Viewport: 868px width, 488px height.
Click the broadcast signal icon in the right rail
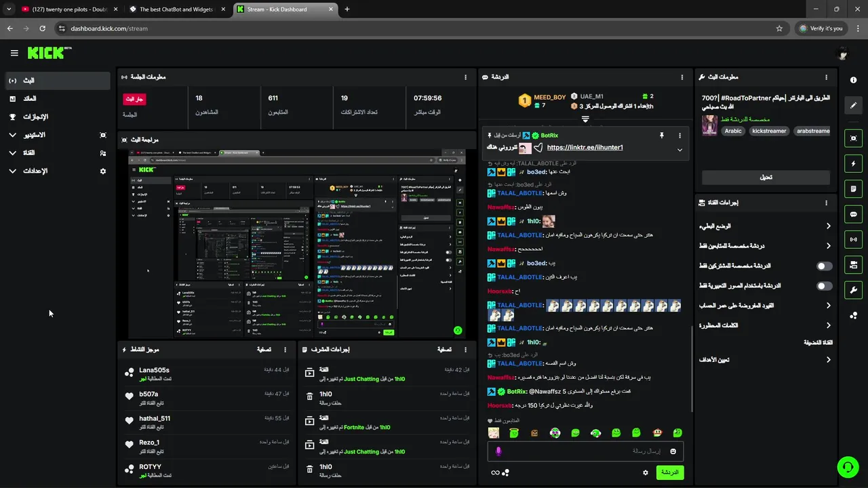point(853,239)
